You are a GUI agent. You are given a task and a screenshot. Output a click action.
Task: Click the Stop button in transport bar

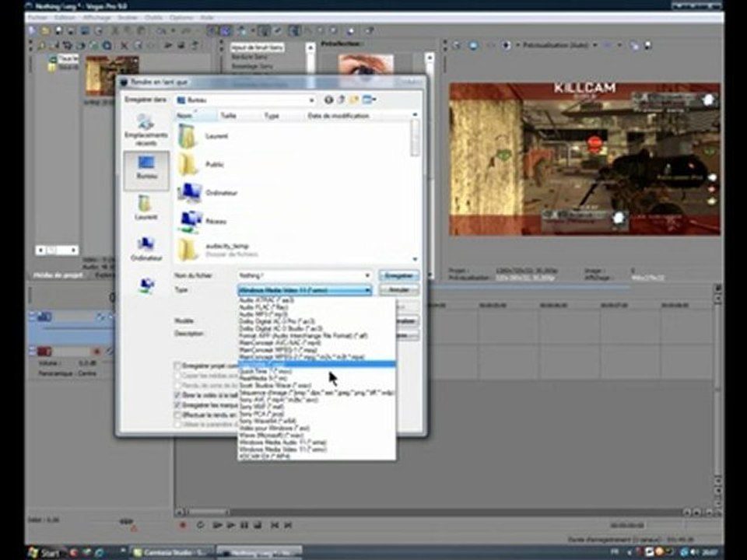coord(258,525)
